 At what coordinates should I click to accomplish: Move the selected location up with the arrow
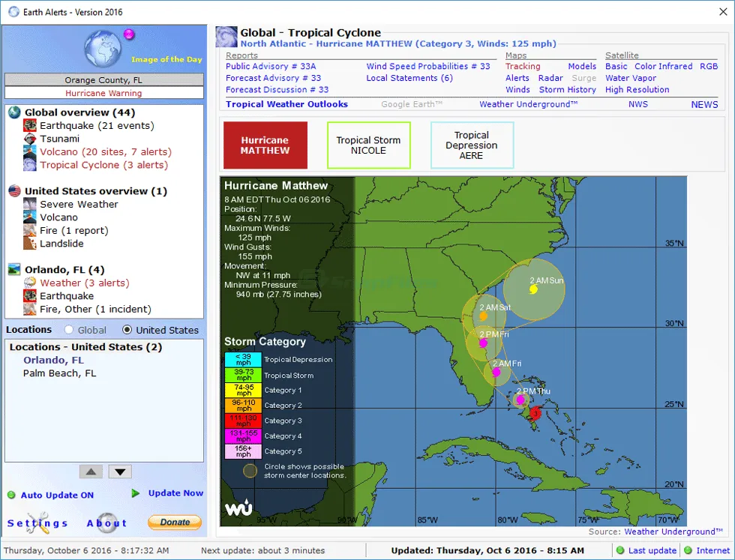91,472
